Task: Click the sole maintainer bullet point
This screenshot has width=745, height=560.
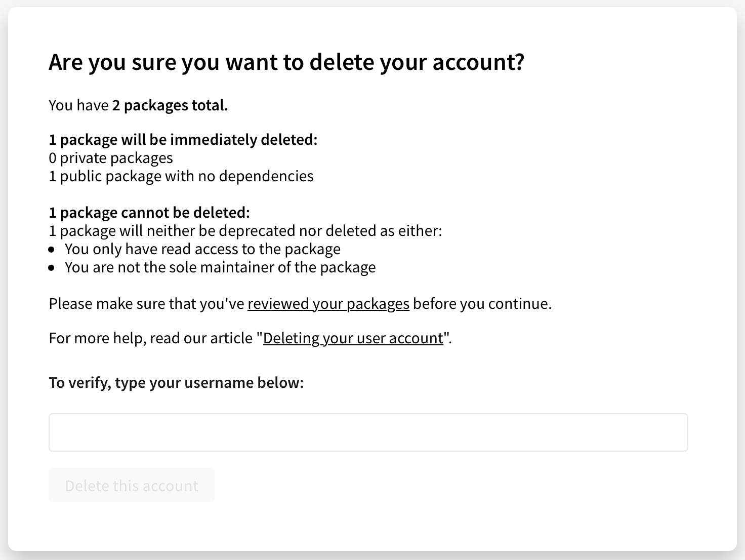Action: (x=220, y=267)
